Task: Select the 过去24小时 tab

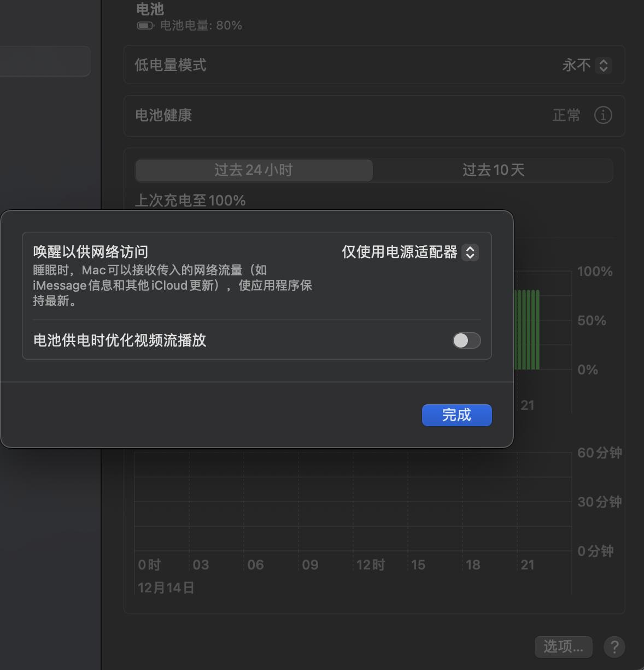Action: pyautogui.click(x=253, y=170)
